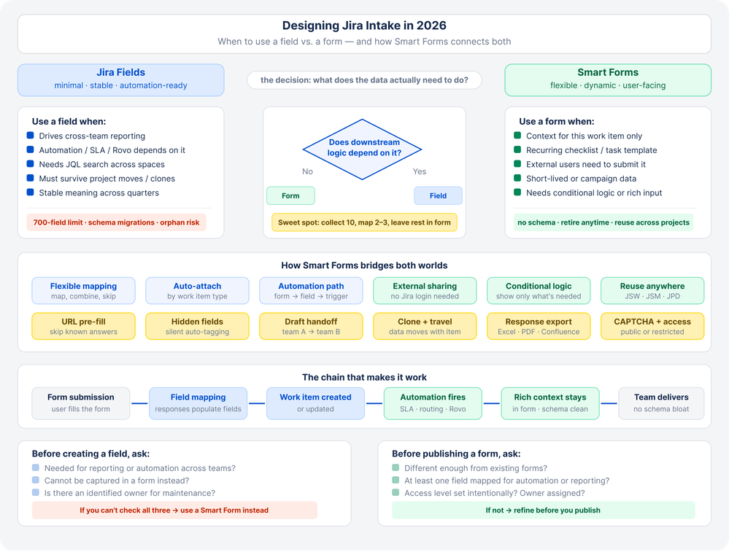This screenshot has height=560, width=729.
Task: Click the 'Before creating a field, ask:' heading
Action: pos(90,454)
